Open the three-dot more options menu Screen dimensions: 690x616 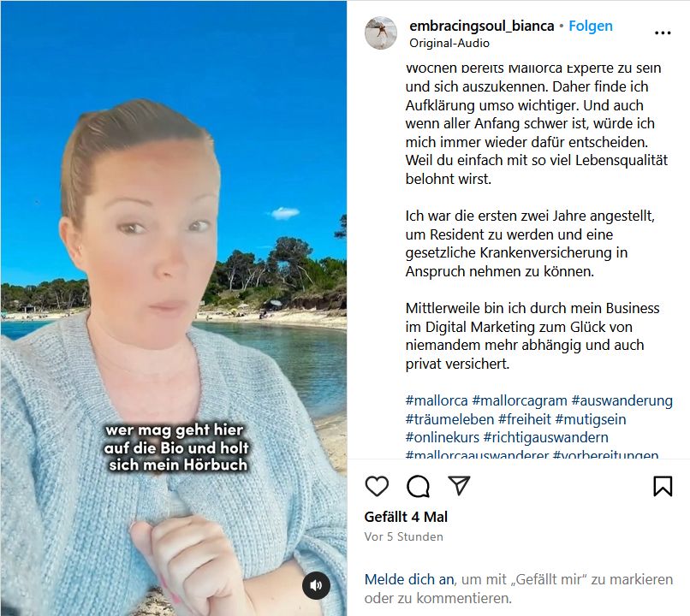(663, 33)
